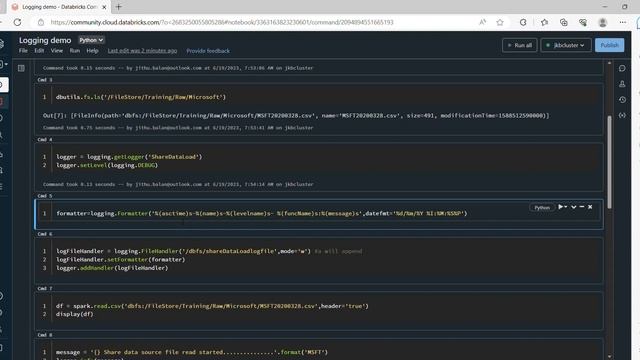Open the 'Last edit was 2 minutes ago' link
Screen dimensions: 640x360
click(142, 51)
